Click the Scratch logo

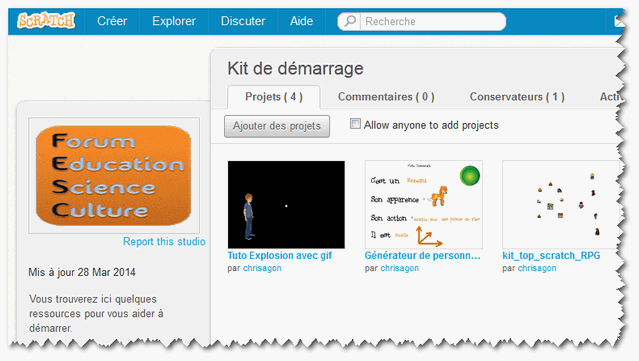point(46,20)
